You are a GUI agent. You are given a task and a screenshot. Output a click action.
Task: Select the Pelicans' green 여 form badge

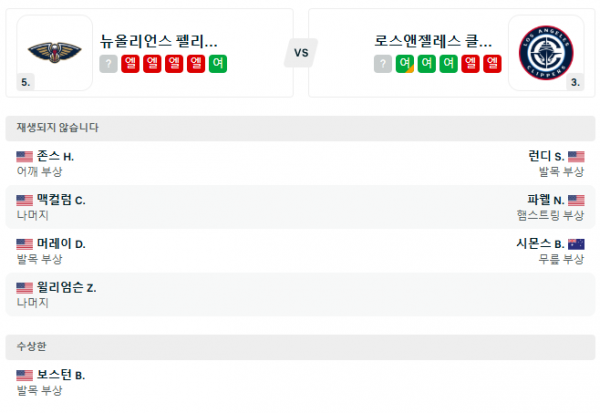tap(218, 64)
